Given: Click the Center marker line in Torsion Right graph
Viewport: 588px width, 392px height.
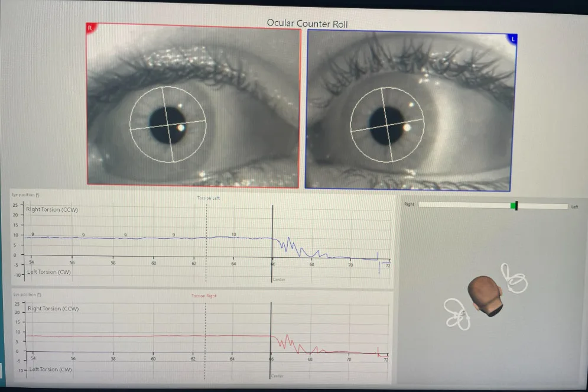Looking at the screenshot, I should 271,337.
